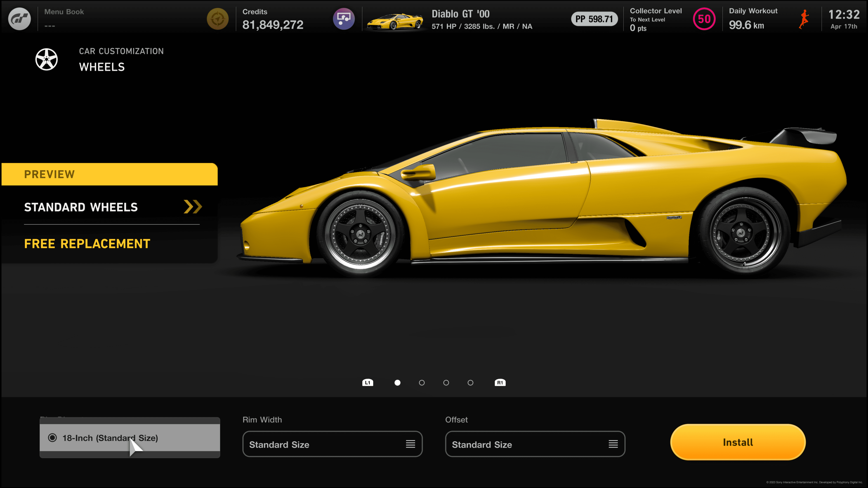Select the third view indicator dot

coord(446,382)
